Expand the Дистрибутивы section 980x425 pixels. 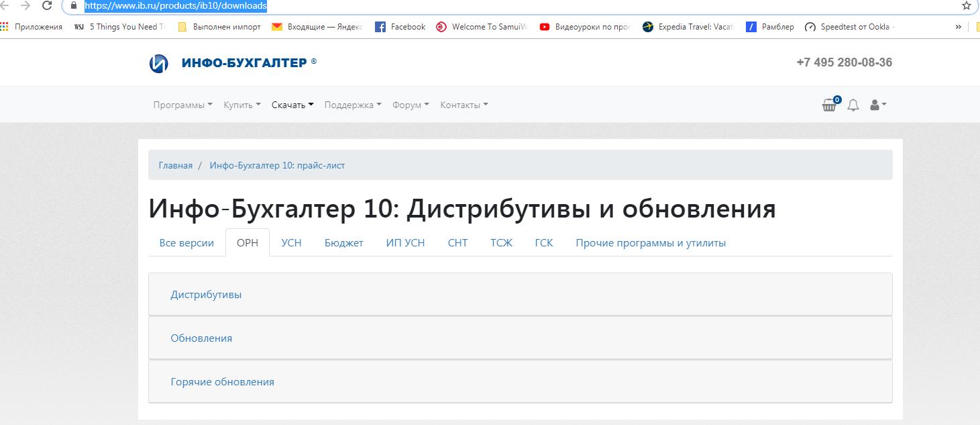520,295
